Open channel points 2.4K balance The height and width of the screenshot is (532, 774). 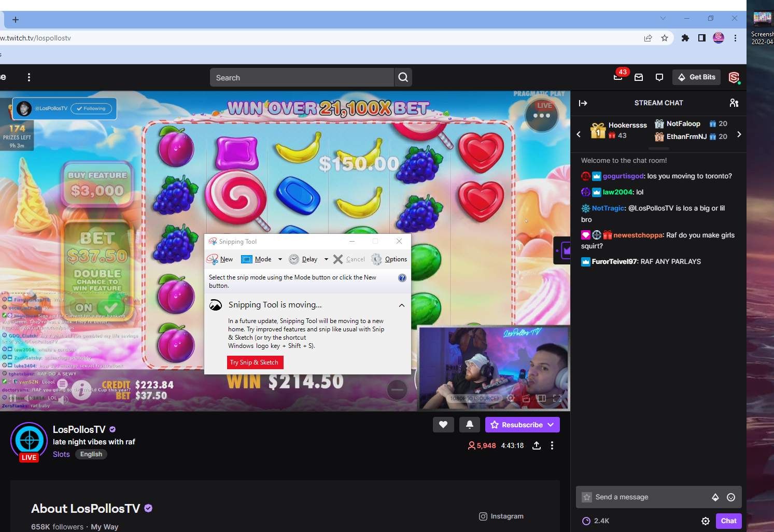click(x=596, y=521)
